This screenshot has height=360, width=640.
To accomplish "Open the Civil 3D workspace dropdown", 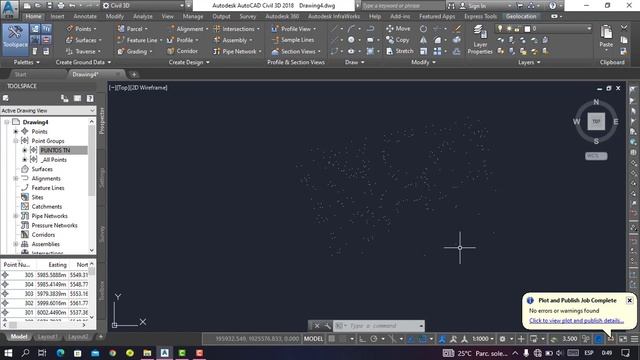I will point(143,6).
